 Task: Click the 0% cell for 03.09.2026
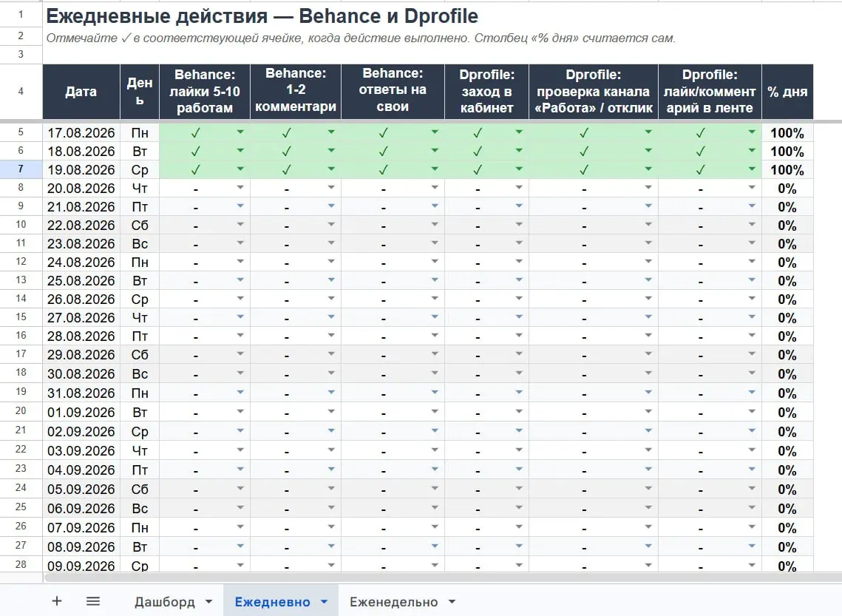point(787,450)
